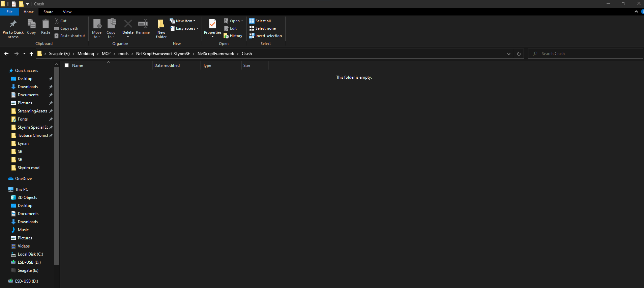Click the Rename icon

coord(143,24)
